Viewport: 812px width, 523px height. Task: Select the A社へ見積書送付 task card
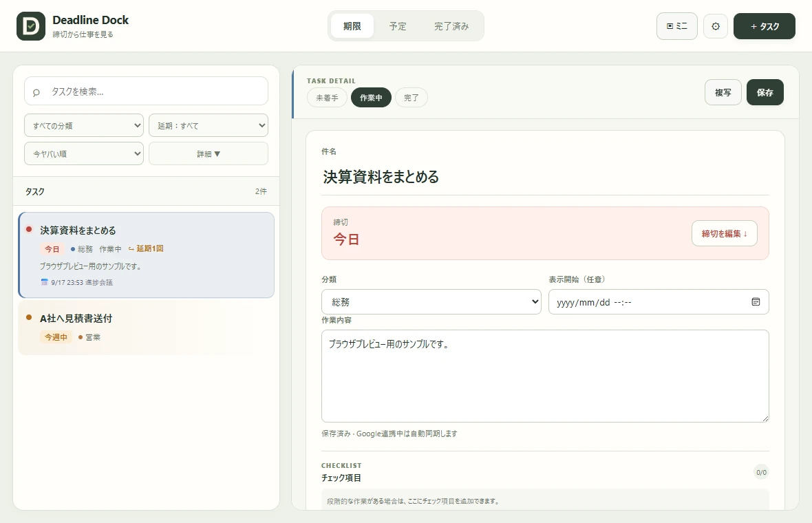click(146, 328)
